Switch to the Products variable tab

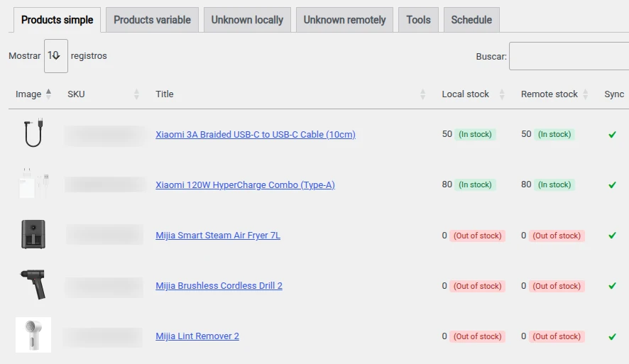click(x=152, y=20)
